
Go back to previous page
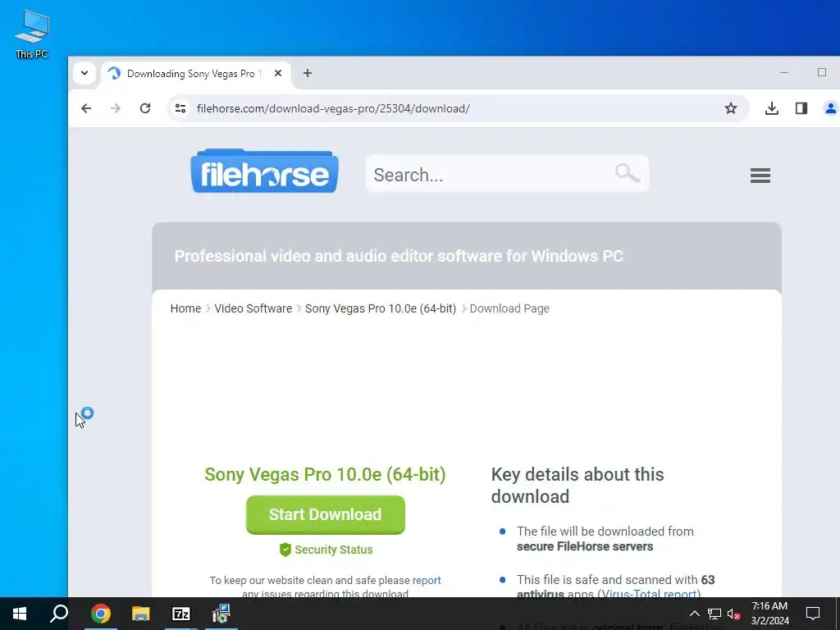(x=86, y=108)
